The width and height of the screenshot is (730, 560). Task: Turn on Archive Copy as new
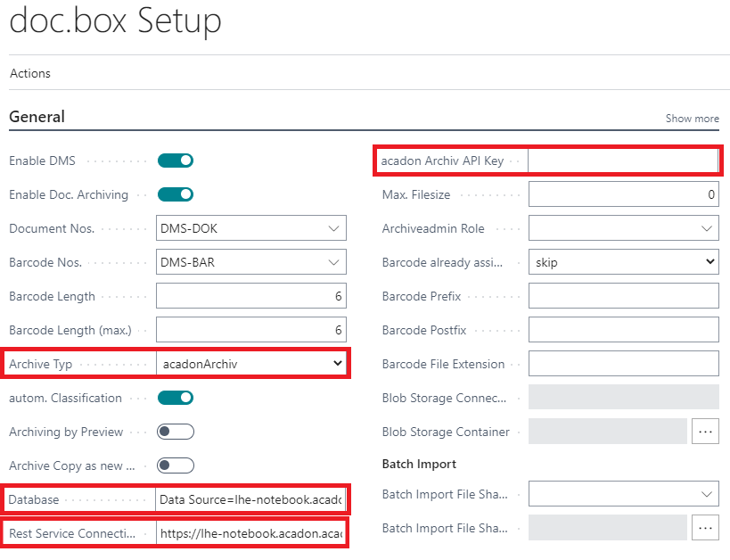tap(175, 465)
